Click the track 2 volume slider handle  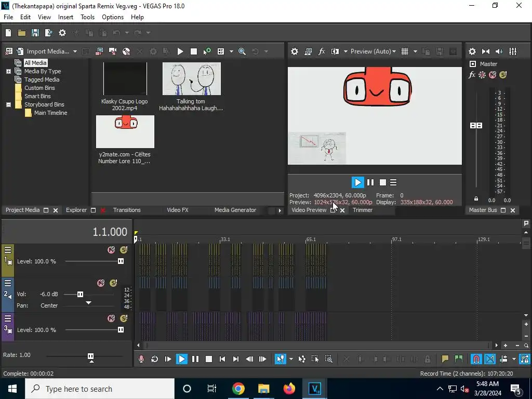[x=80, y=294]
